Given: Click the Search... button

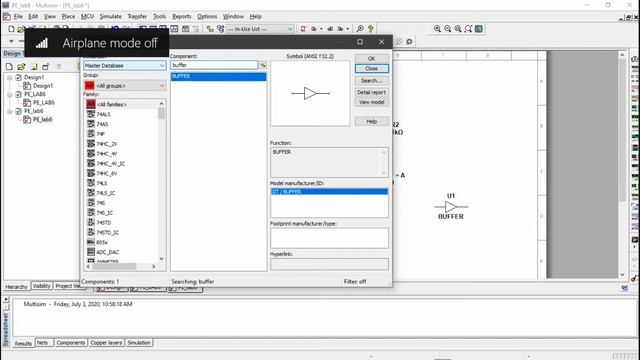Looking at the screenshot, I should [371, 81].
